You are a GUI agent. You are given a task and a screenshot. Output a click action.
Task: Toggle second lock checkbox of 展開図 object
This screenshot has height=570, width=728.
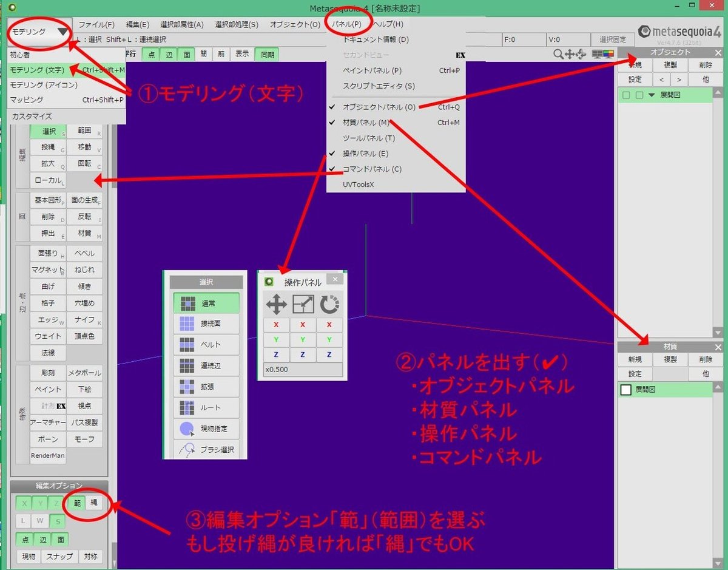pos(639,95)
